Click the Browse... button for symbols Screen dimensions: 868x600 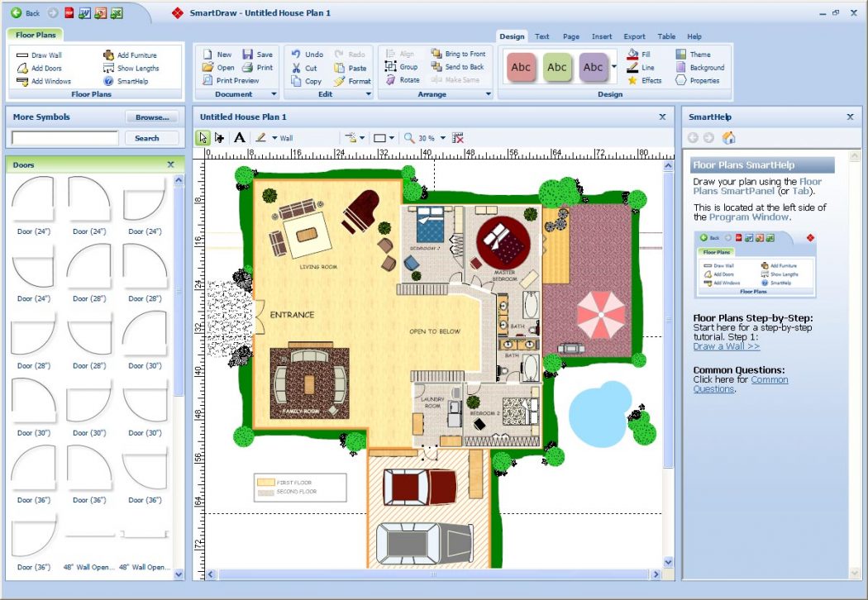coord(151,117)
